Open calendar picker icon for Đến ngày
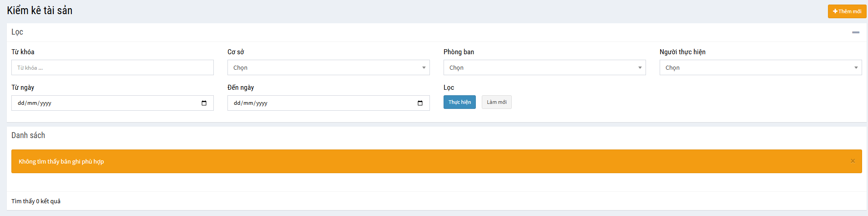 (x=420, y=103)
